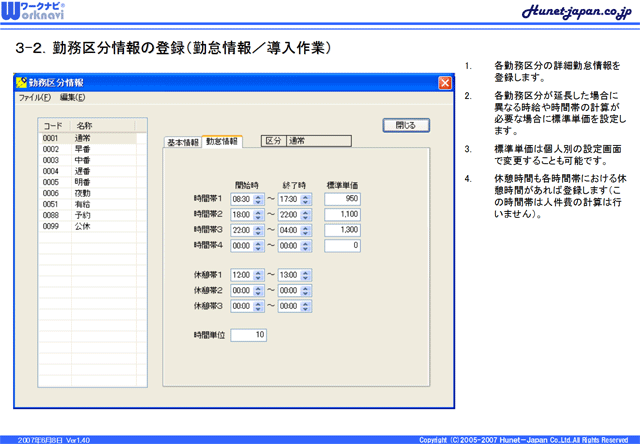This screenshot has height=444, width=640.
Task: Click the Hunet-japan.co.jp logo text
Action: pos(576,11)
